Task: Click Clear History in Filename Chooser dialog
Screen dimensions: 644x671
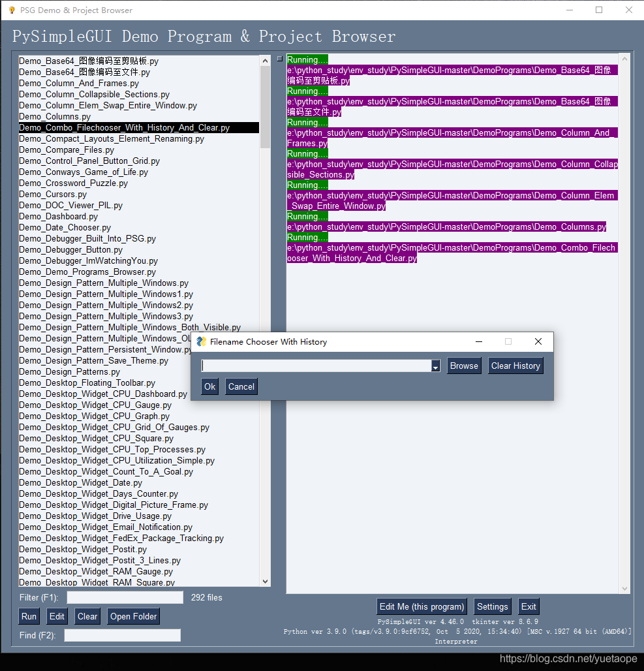Action: tap(515, 366)
